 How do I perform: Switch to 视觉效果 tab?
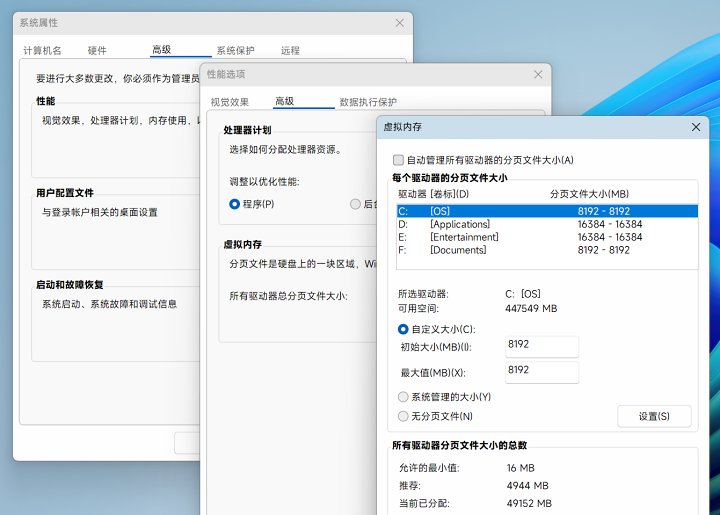(x=229, y=102)
